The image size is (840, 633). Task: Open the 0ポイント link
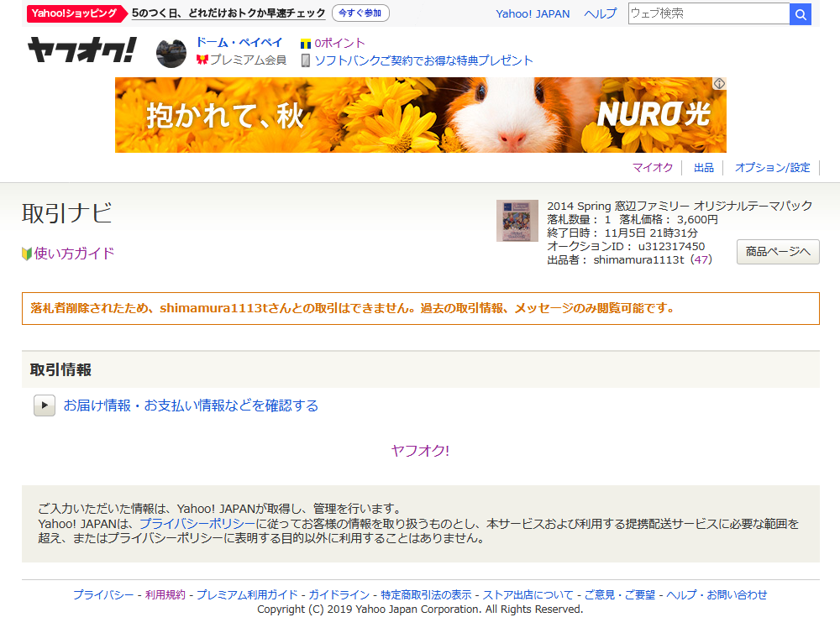coord(339,44)
